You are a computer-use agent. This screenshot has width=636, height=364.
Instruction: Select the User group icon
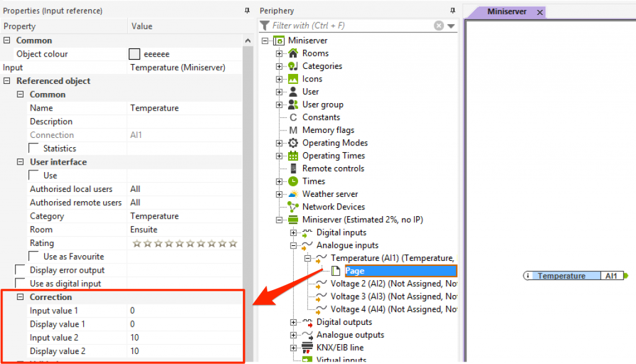pyautogui.click(x=293, y=105)
